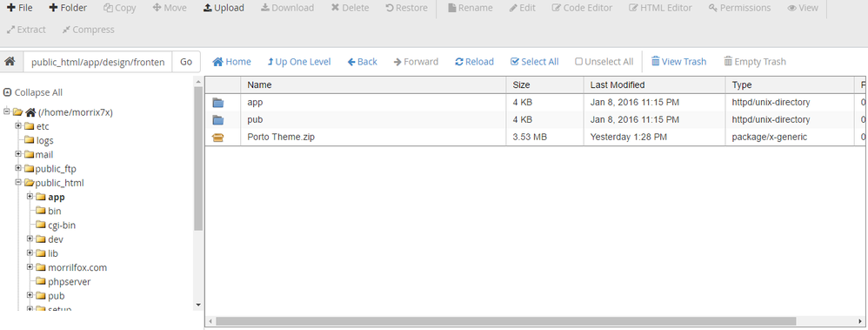Click the Move toolbar button
Viewport: 868px width, 330px height.
(x=170, y=8)
